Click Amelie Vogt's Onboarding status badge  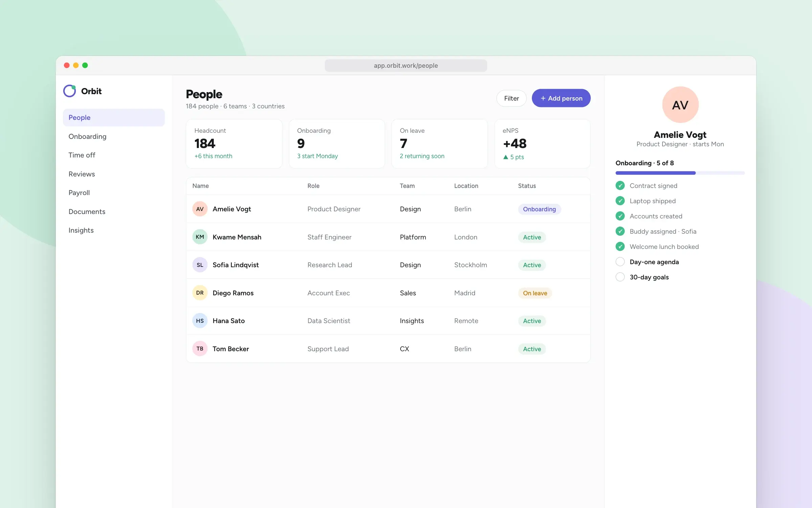(539, 209)
